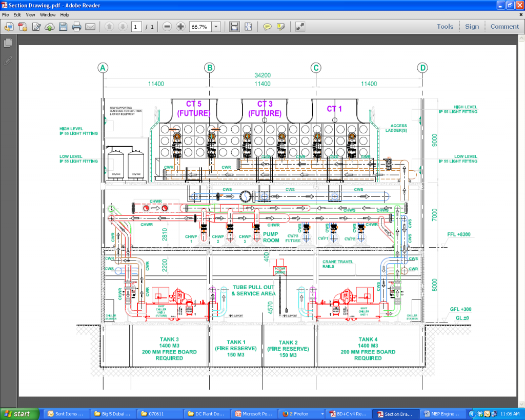This screenshot has height=420, width=525.
Task: Click the Save file icon
Action: (x=63, y=27)
